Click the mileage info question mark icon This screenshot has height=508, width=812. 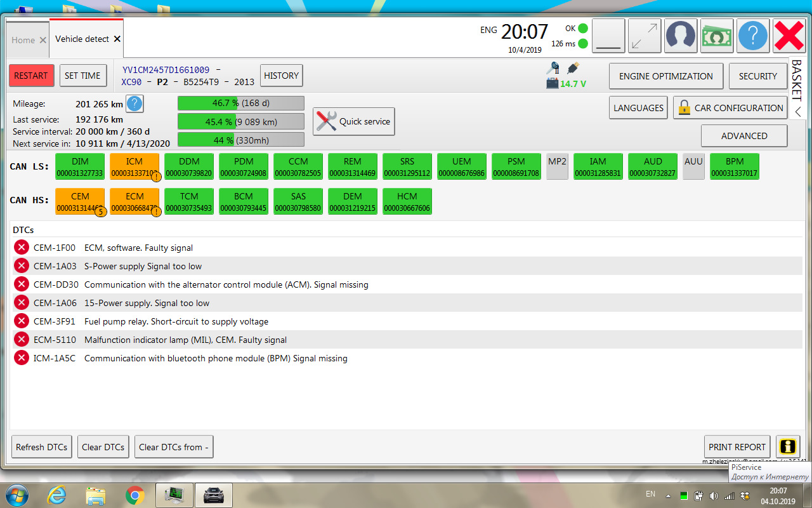[x=134, y=104]
